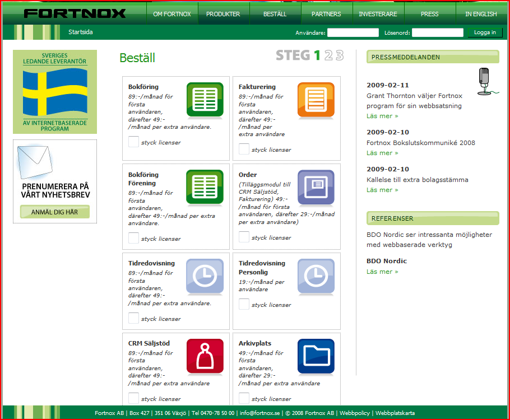
Task: Click the Logga in button
Action: (x=485, y=32)
